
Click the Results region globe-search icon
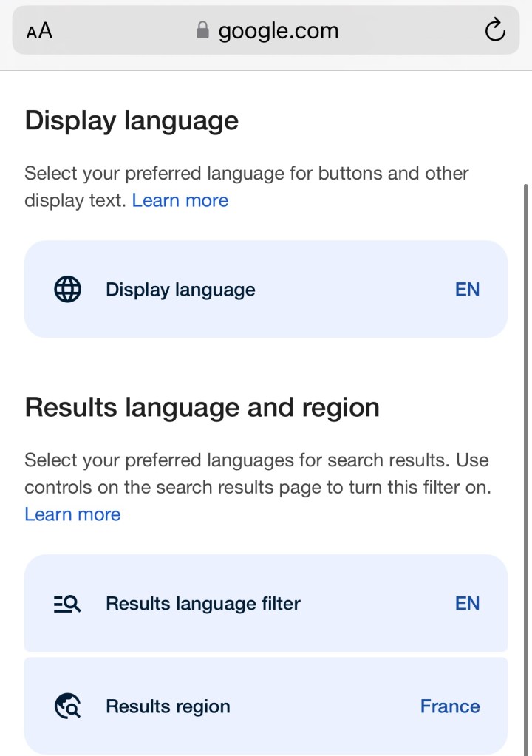coord(68,706)
